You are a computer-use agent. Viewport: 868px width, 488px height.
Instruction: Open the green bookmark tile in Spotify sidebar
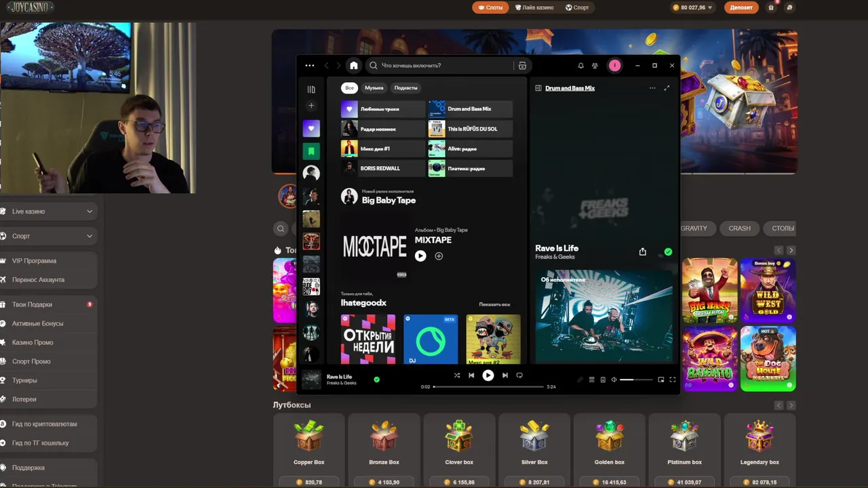311,151
